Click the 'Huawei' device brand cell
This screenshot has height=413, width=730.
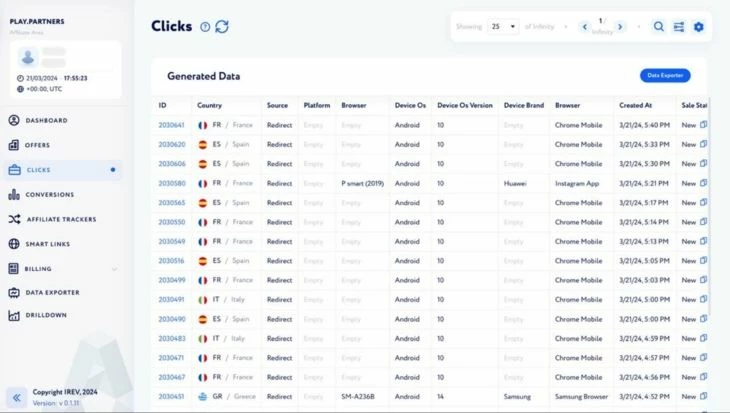tap(515, 183)
